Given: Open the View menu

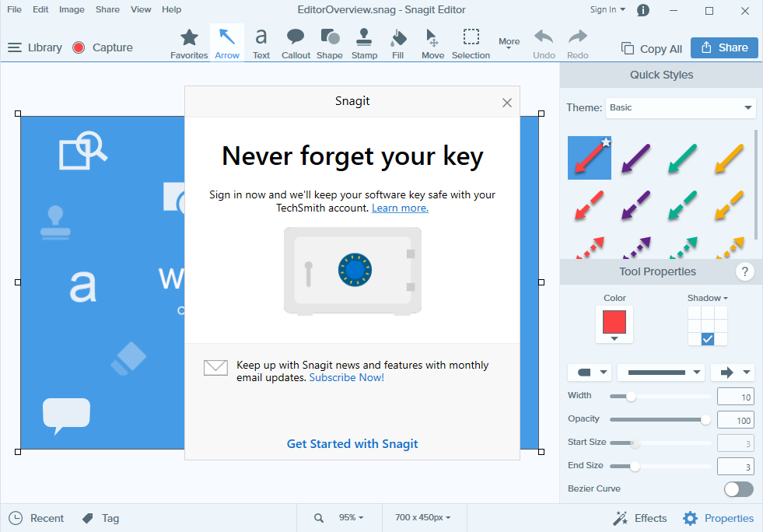Looking at the screenshot, I should 141,10.
